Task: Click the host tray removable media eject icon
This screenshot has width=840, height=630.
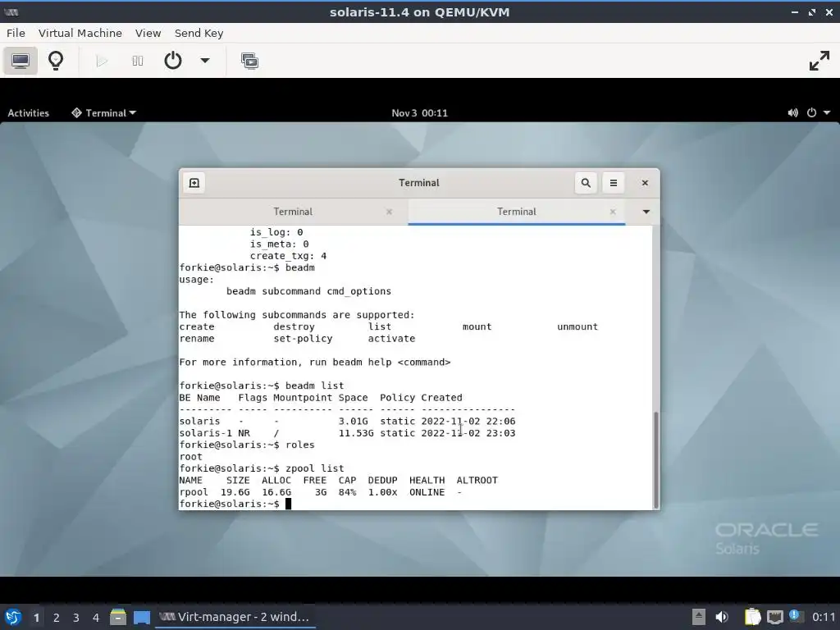Action: [698, 617]
